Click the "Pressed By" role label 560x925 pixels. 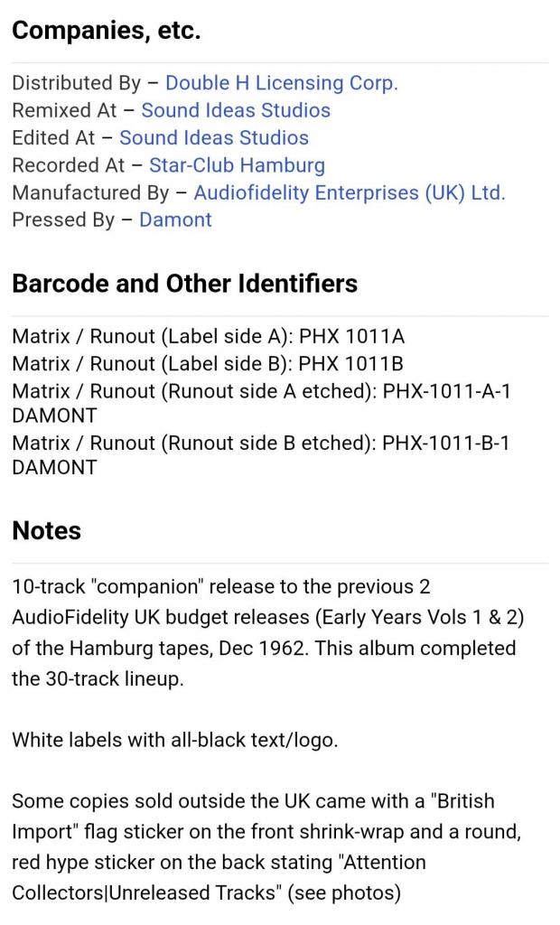[62, 220]
